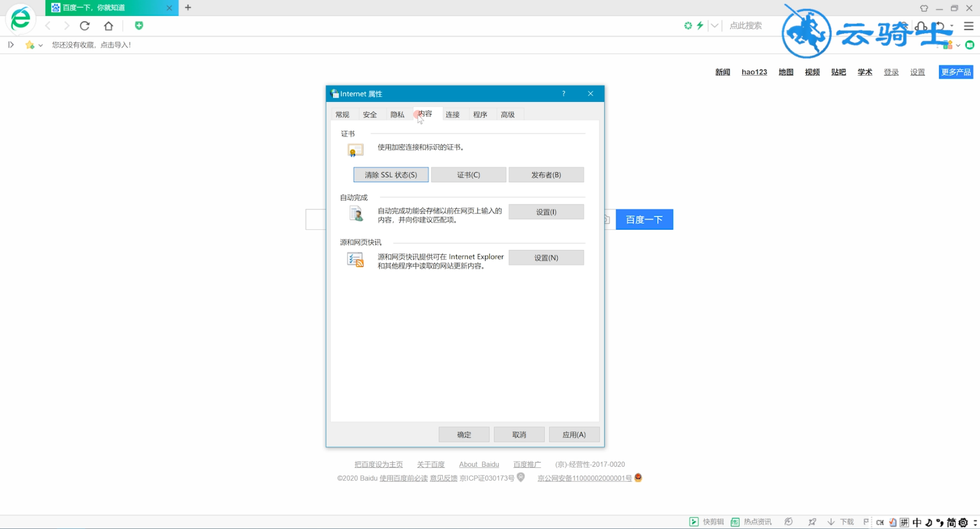
Task: Open the favorites star dropdown arrow
Action: [x=41, y=45]
